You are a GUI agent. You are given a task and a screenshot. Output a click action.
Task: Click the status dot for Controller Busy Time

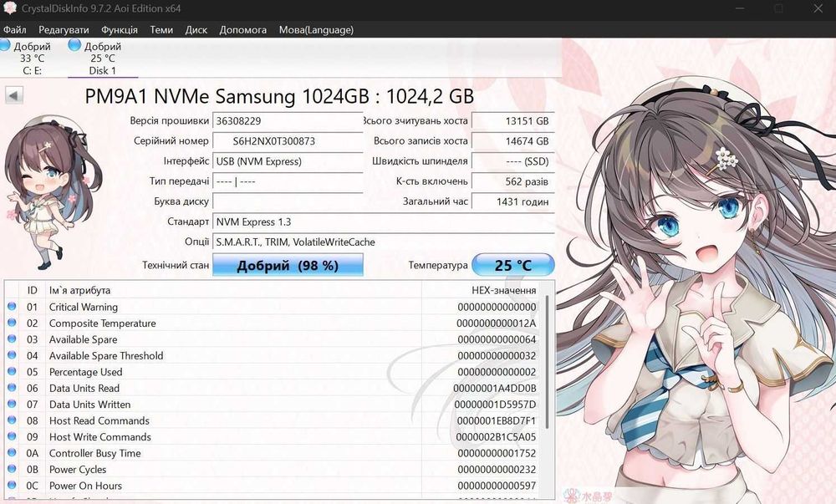(x=12, y=453)
